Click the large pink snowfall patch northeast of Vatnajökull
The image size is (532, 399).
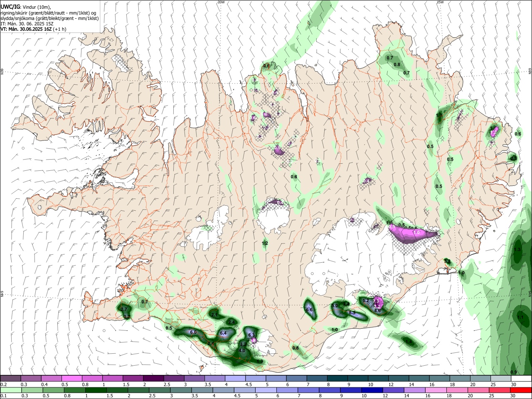[x=414, y=234]
